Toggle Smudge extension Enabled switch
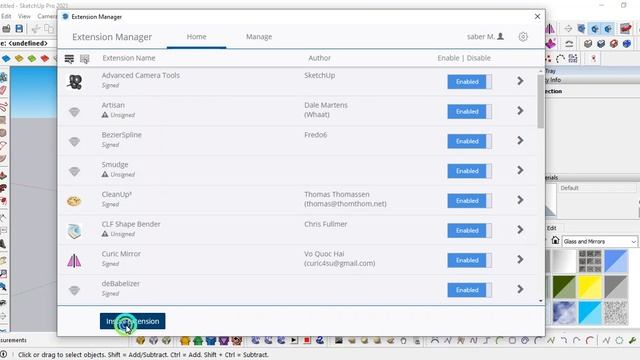 (x=469, y=171)
